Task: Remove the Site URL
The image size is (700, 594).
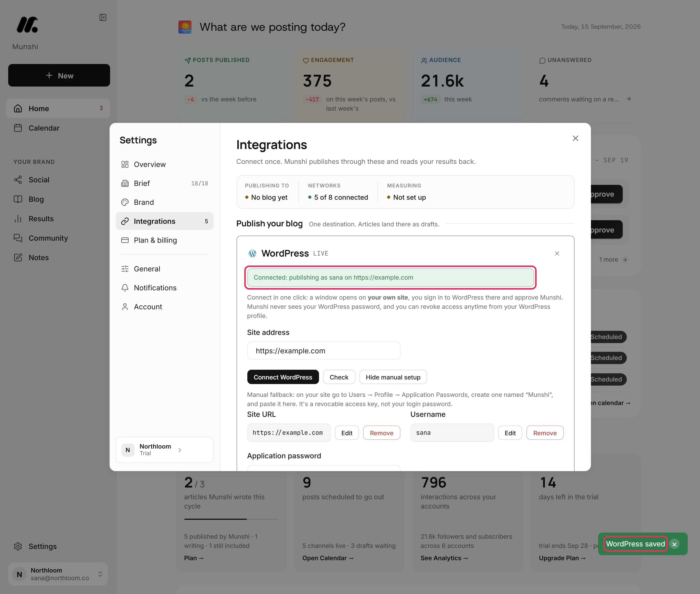Action: [x=381, y=433]
